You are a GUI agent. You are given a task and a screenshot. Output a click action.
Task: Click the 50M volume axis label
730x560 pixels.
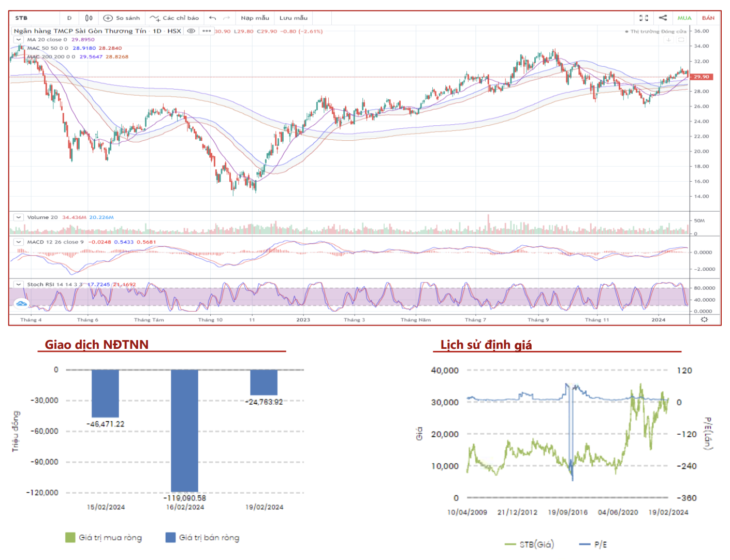(699, 221)
